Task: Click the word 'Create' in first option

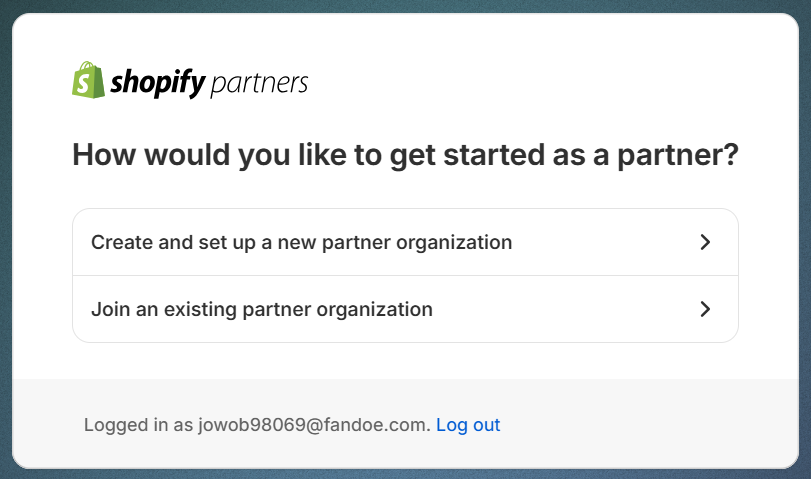Action: 120,242
